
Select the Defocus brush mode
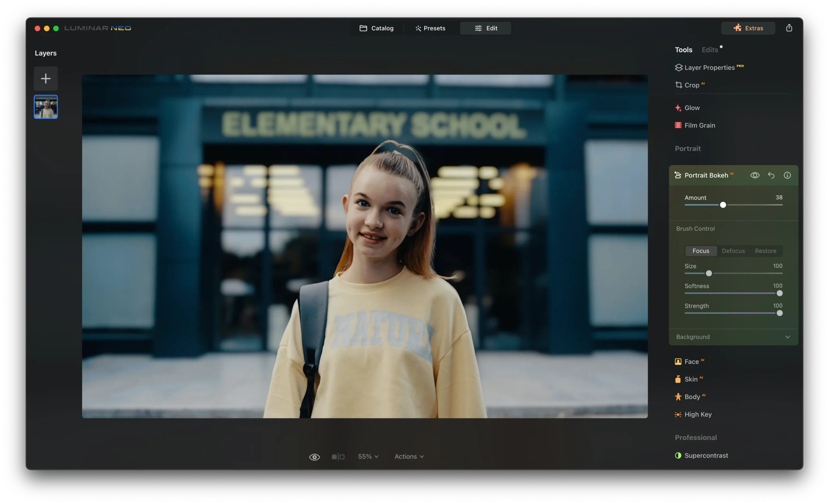pyautogui.click(x=733, y=251)
